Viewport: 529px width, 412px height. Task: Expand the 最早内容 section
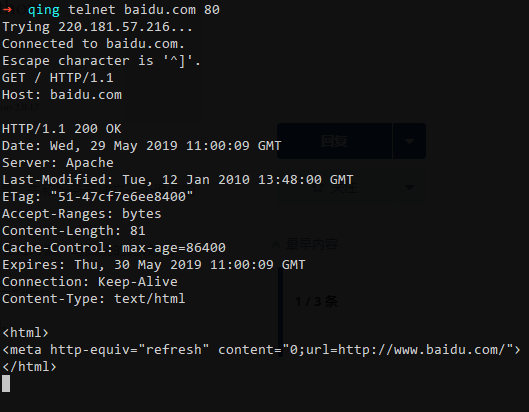coord(305,244)
